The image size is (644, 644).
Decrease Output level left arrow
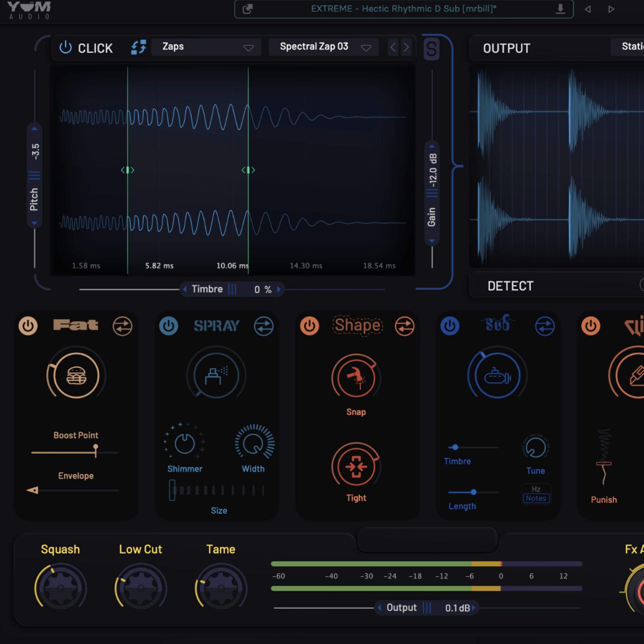[x=379, y=608]
